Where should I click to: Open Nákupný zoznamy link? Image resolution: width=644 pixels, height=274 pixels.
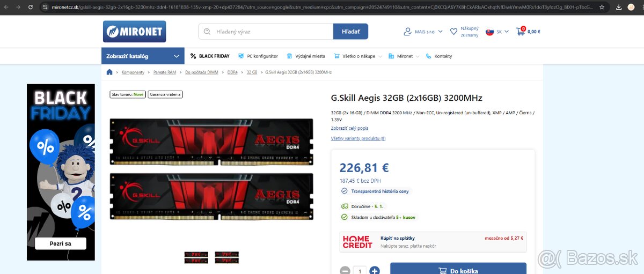coord(469,32)
